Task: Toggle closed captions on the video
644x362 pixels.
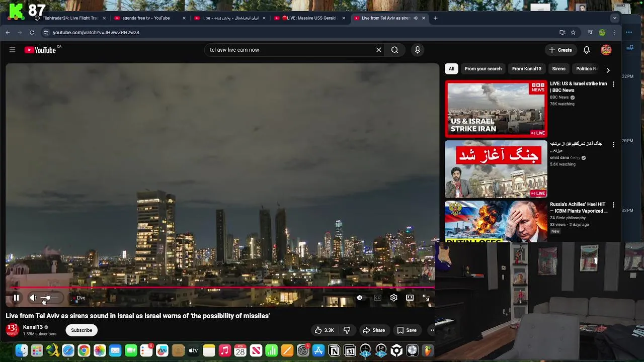Action: click(377, 298)
